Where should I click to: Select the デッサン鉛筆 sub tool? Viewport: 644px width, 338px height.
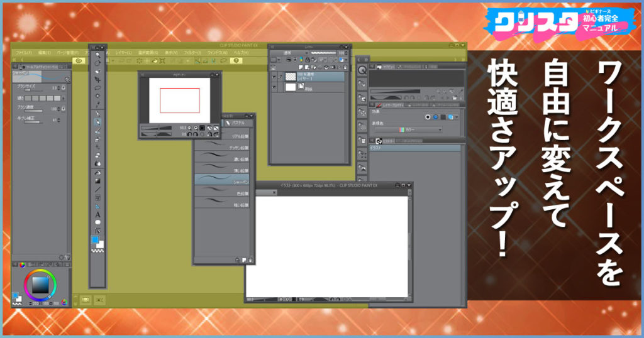(x=222, y=144)
